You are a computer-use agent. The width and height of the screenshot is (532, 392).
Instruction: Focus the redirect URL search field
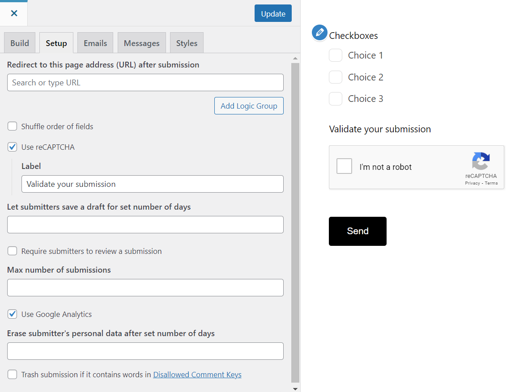[x=145, y=83]
